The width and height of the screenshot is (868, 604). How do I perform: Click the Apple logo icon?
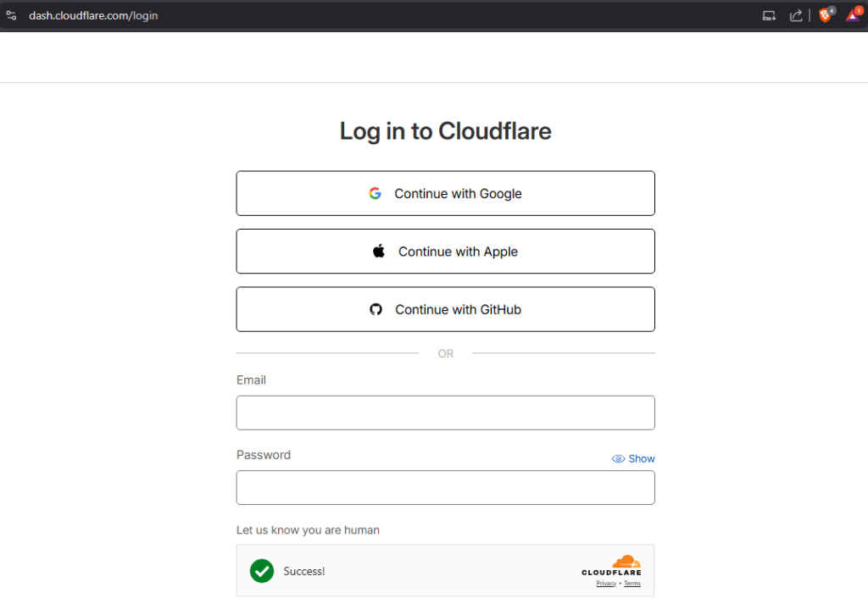click(x=377, y=251)
